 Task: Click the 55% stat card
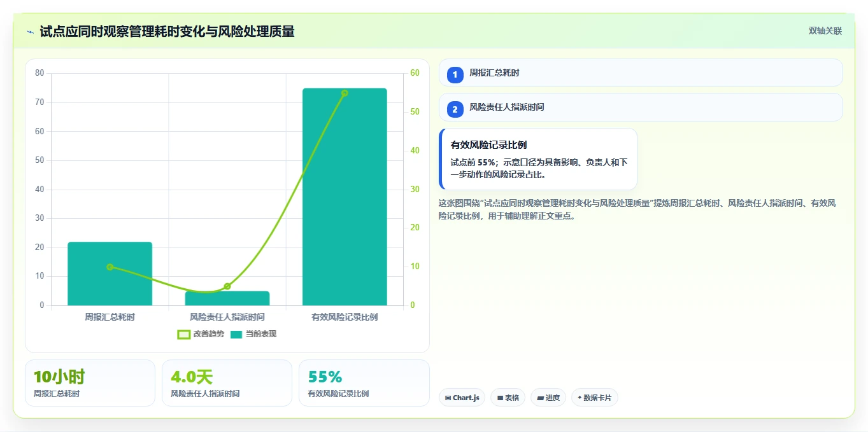364,383
